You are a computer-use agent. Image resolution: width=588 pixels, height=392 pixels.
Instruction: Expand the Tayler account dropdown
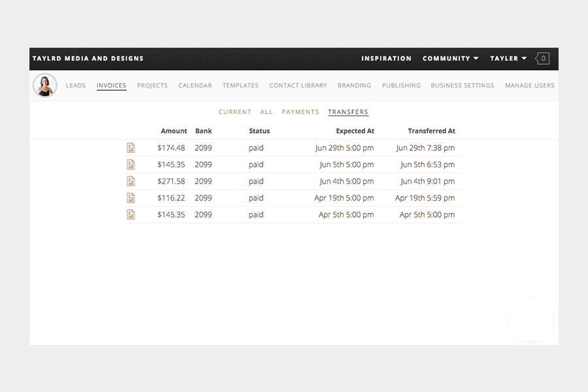[508, 59]
